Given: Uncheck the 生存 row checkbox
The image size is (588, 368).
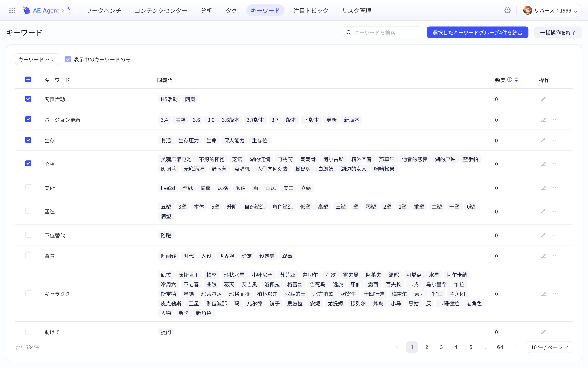Looking at the screenshot, I should click(28, 140).
